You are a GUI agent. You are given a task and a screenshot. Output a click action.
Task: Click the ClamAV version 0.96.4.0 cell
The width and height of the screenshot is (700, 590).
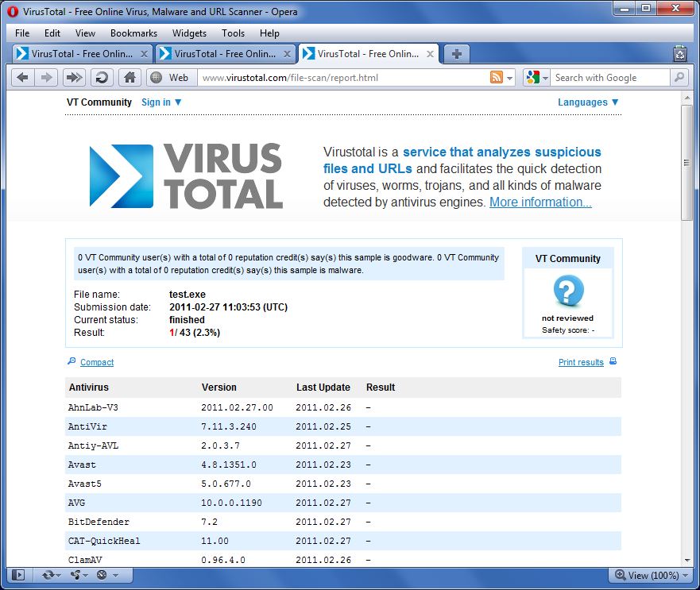click(x=223, y=560)
